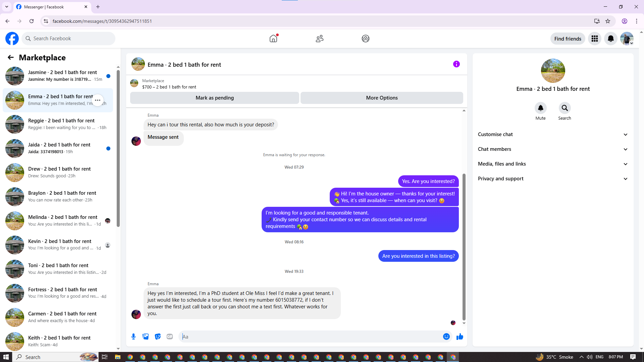The height and width of the screenshot is (362, 644).
Task: Select the Messenger | Facebook browser tab
Action: click(x=52, y=7)
